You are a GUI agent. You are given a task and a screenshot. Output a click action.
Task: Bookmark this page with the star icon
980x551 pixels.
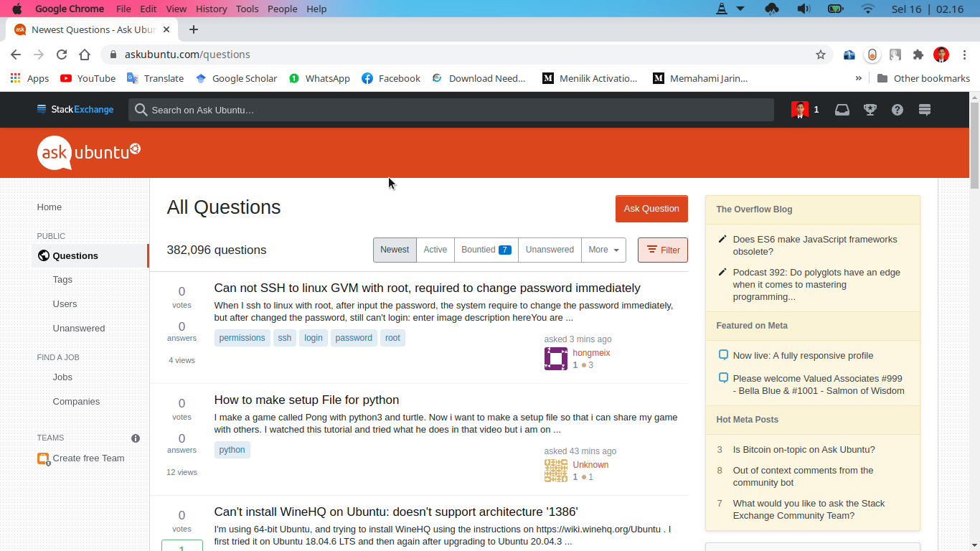pyautogui.click(x=821, y=55)
